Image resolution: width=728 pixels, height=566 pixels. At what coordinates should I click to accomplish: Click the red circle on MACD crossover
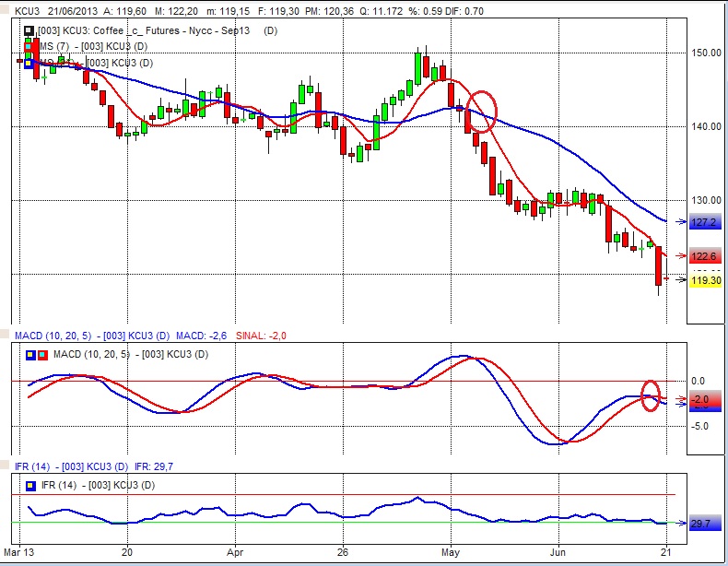651,395
